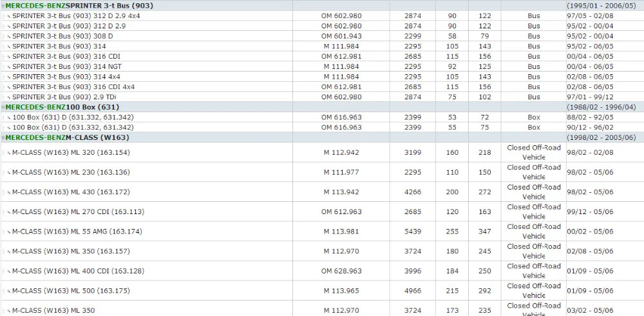644x316 pixels.
Task: Select the MERCEDES-BENZ SPRINTER 3-t Bus (903) header text
Action: pyautogui.click(x=79, y=6)
